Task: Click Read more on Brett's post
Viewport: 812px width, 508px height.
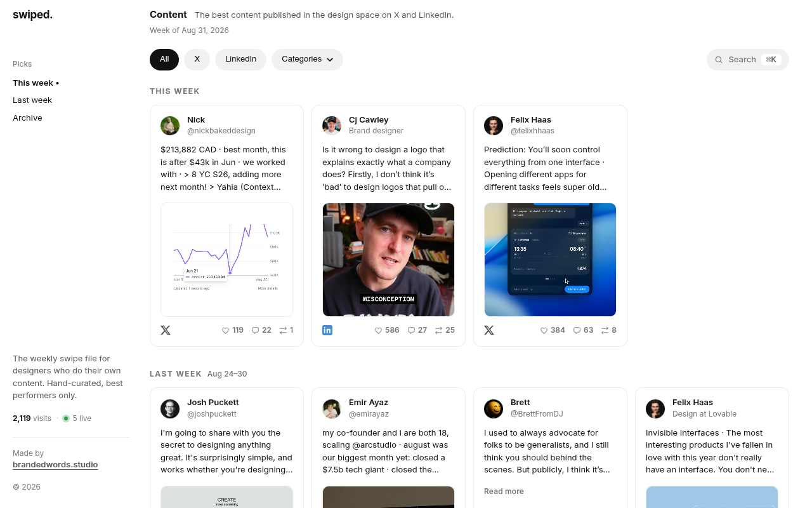Action: coord(504,491)
